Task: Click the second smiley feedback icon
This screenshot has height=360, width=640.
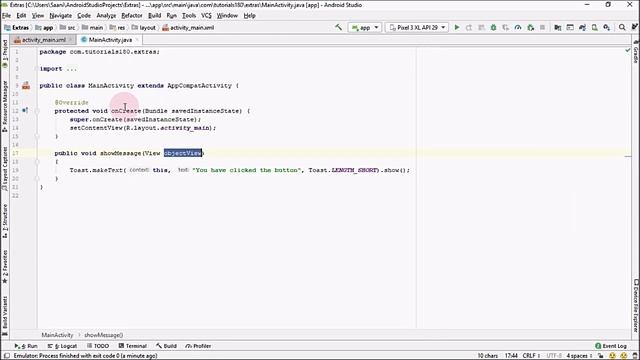Action: [623, 356]
